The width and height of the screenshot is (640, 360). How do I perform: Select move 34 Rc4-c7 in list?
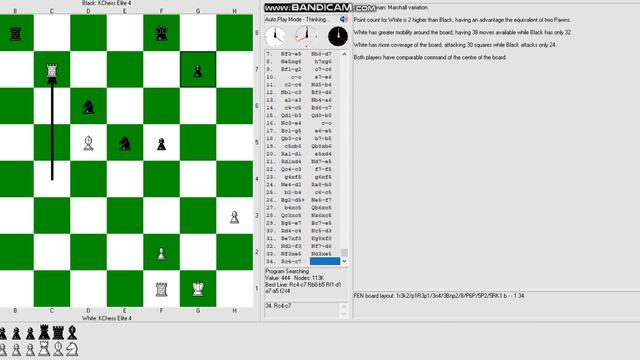point(291,262)
